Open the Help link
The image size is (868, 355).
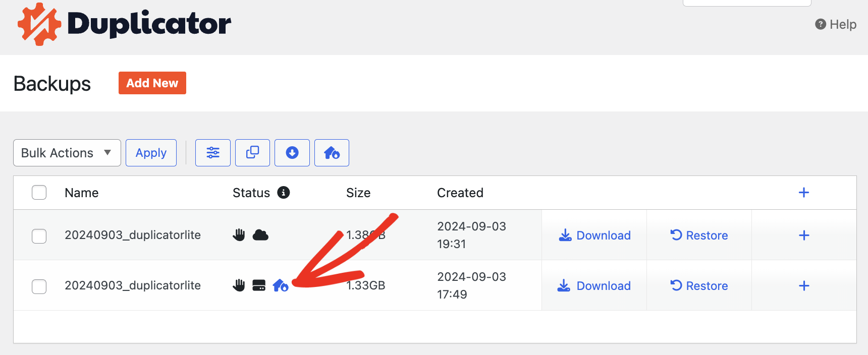click(x=836, y=24)
